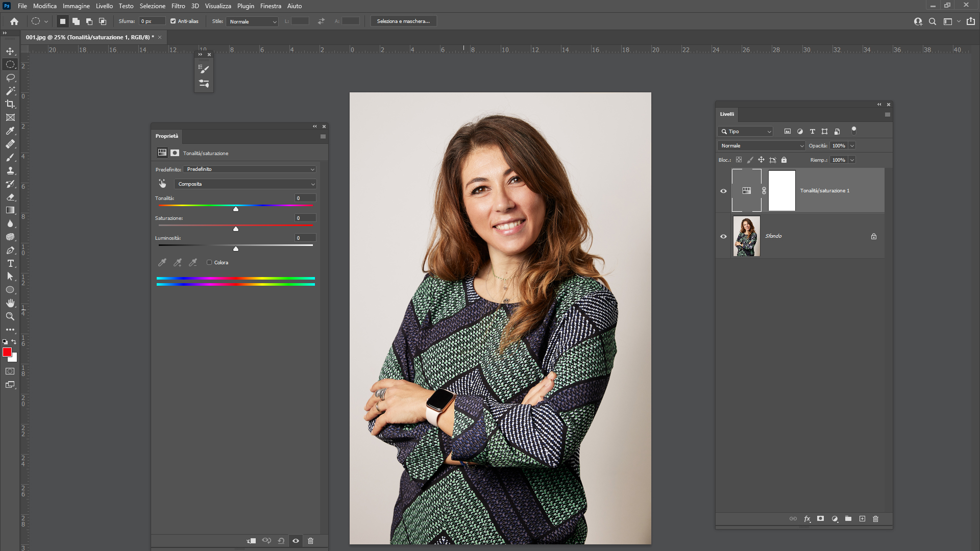Click the Livelli panel tab
The image size is (980, 551).
click(727, 114)
